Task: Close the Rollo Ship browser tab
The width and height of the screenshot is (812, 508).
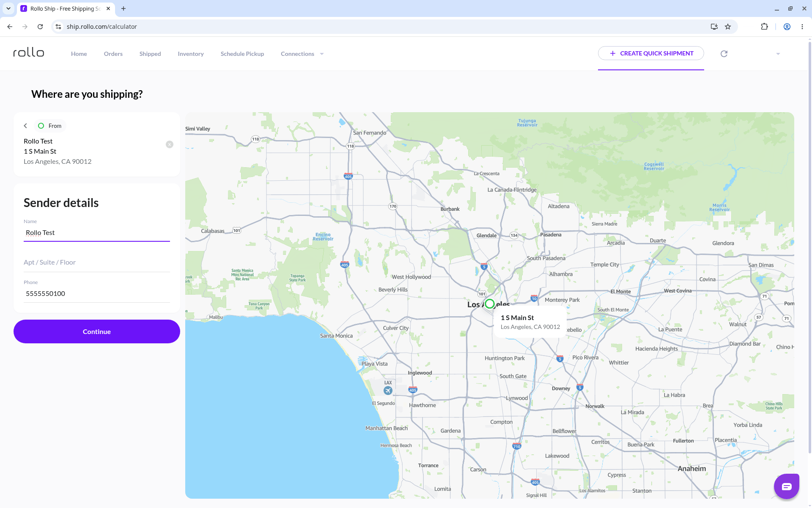Action: coord(108,8)
